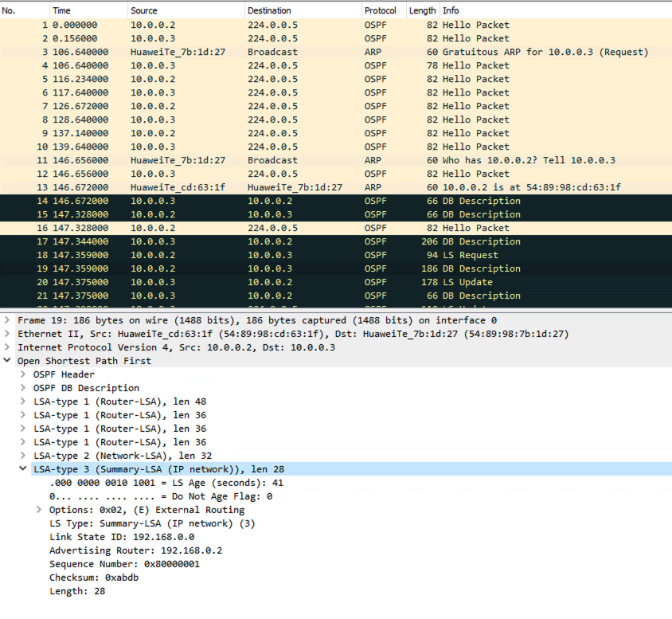Image resolution: width=672 pixels, height=619 pixels.
Task: Expand the Frame 19 details row
Action: coord(7,319)
